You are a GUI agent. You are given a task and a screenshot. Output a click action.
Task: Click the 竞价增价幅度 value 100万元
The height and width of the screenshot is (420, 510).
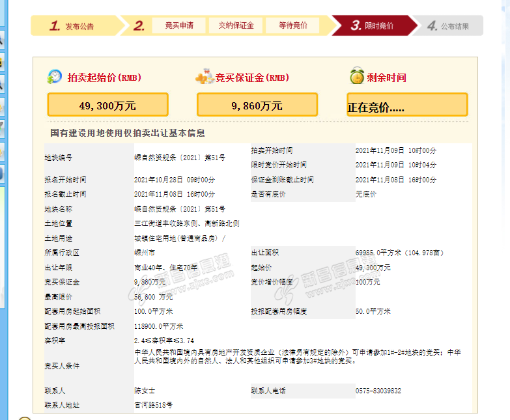click(x=367, y=282)
